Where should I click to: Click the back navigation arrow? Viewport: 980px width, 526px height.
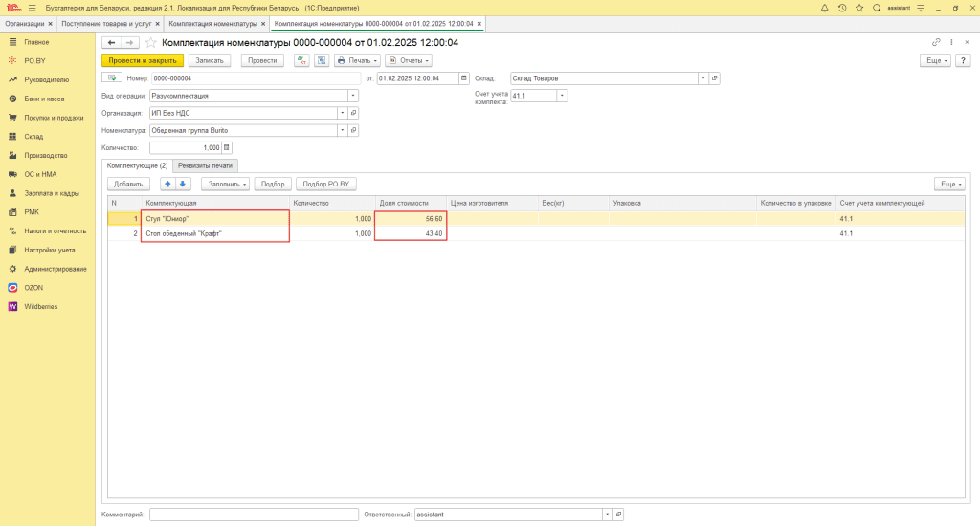tap(111, 43)
